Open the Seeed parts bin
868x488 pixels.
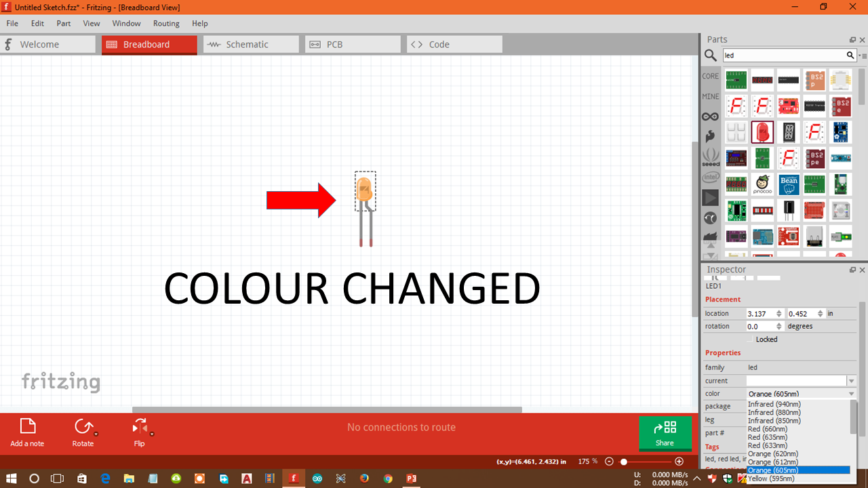pyautogui.click(x=710, y=157)
